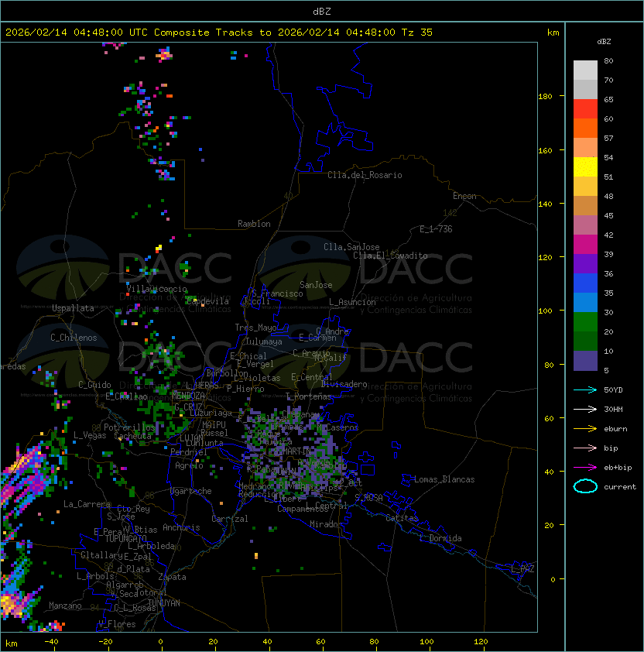Click the 'MENDOZA' city label
Screen dimensions: 644x652
click(188, 395)
